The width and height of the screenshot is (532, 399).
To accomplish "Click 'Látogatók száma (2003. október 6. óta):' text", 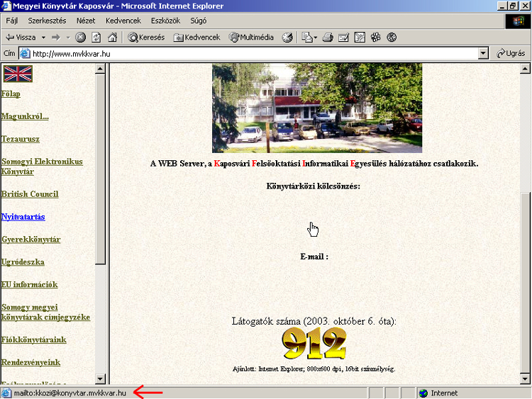I will 314,321.
